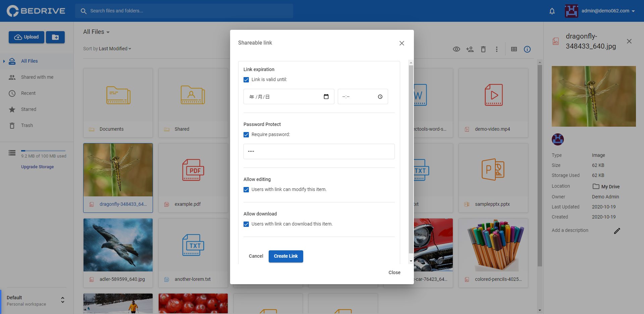Click Upgrade Storage link
Image resolution: width=644 pixels, height=314 pixels.
(37, 167)
